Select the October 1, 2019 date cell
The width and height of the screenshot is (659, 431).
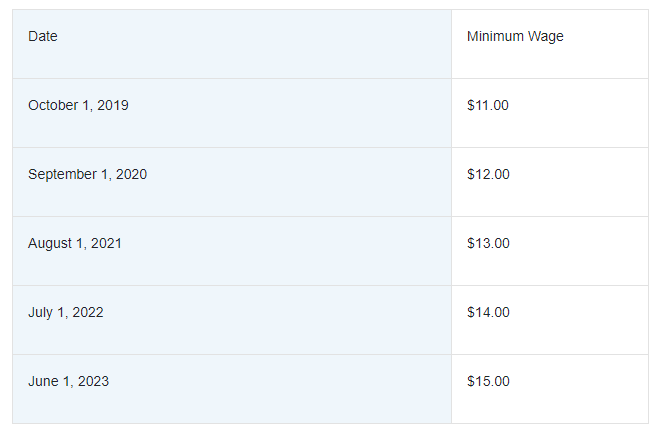coord(232,113)
